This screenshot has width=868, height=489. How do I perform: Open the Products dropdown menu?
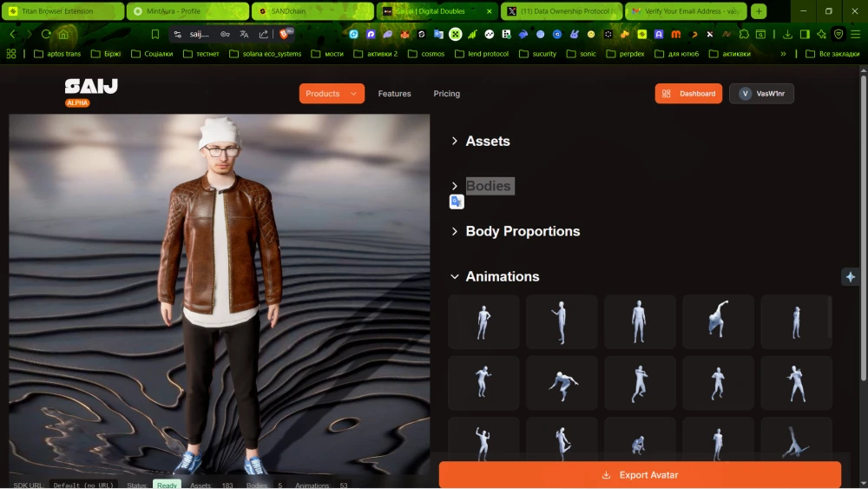331,94
